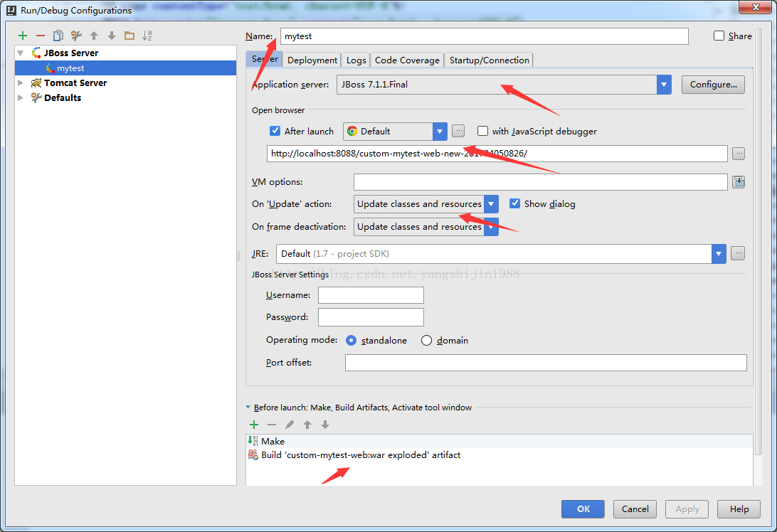
Task: Sort configurations alphabetically
Action: 147,36
